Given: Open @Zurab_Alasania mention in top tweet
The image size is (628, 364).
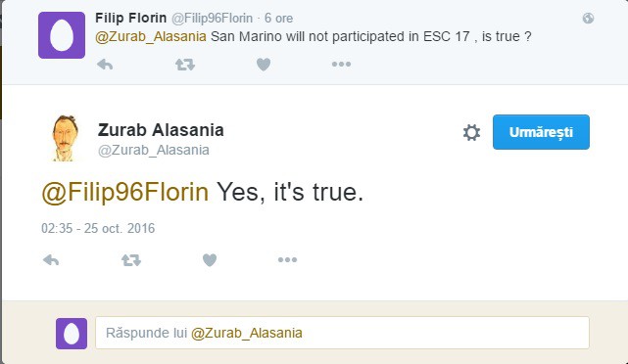Looking at the screenshot, I should 151,36.
